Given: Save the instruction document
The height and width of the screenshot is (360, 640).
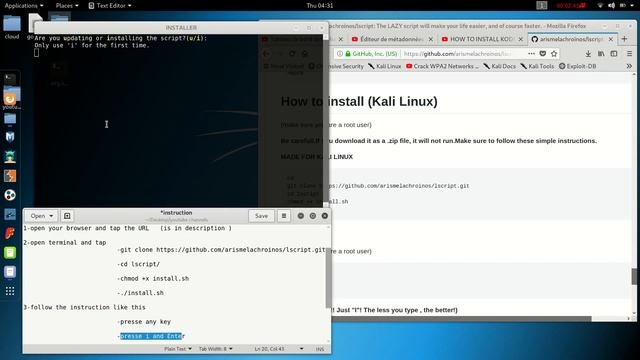Looking at the screenshot, I should coord(261,216).
